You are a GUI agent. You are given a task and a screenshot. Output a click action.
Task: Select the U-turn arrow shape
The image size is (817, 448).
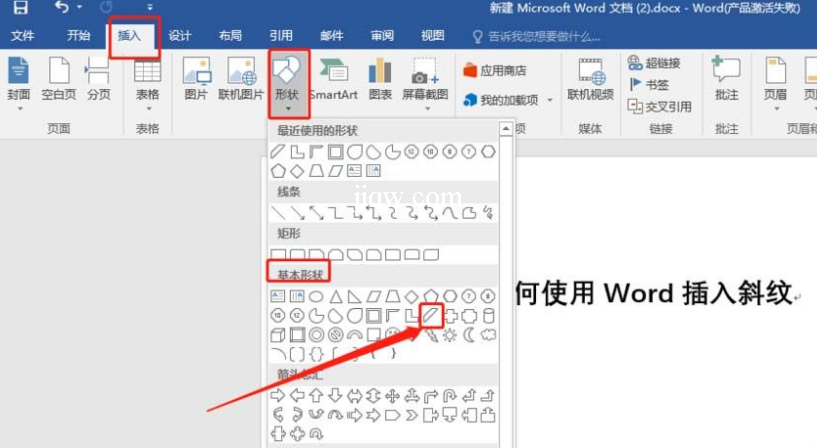coord(450,396)
